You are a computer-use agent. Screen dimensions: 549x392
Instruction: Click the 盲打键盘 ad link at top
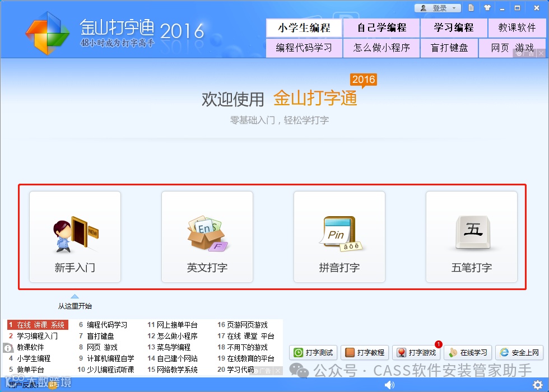449,48
